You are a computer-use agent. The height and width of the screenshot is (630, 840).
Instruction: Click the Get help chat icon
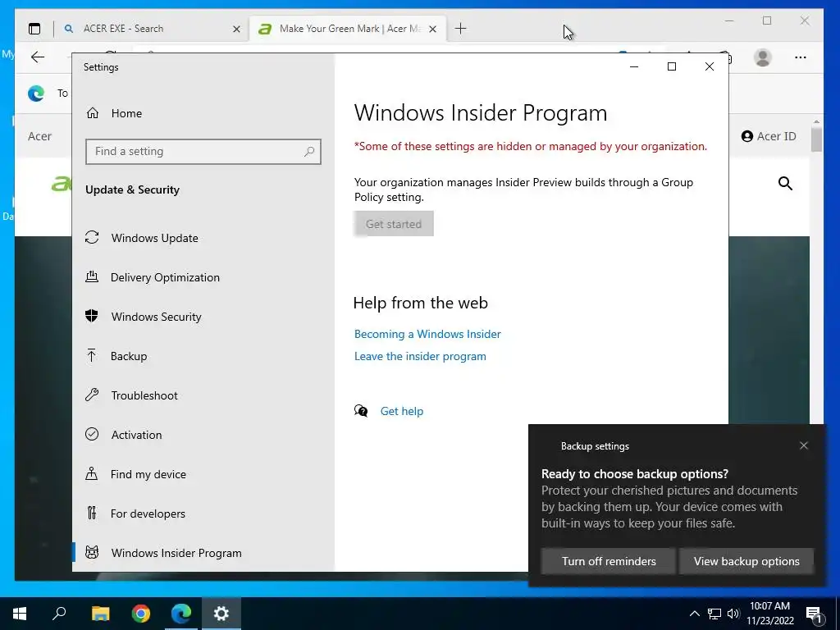tap(361, 411)
